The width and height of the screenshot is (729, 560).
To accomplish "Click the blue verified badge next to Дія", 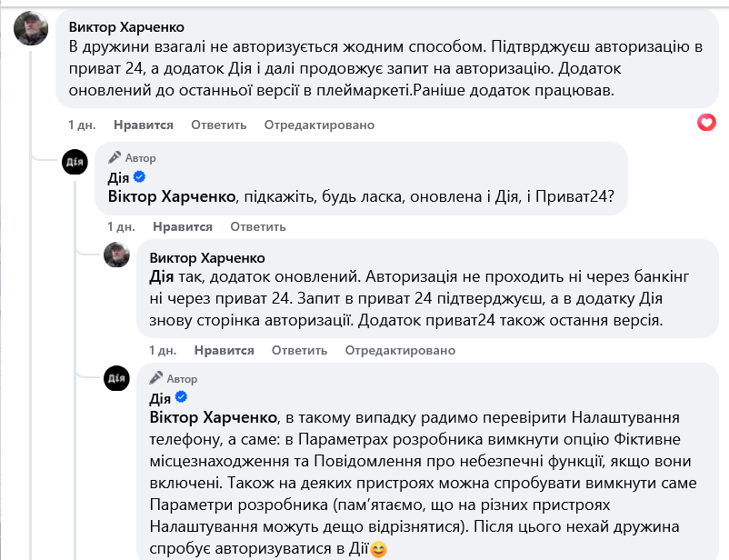I will click(x=137, y=178).
